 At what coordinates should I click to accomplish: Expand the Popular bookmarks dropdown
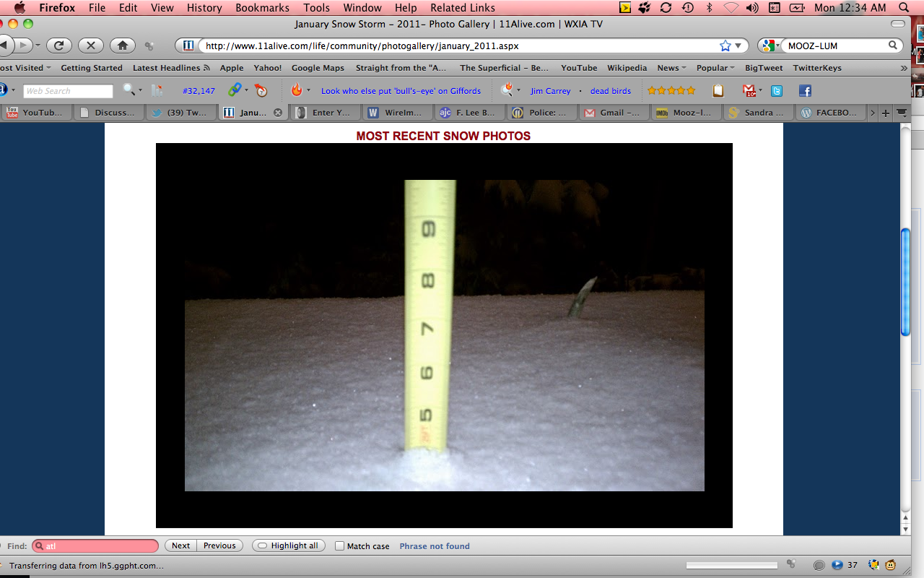[715, 68]
